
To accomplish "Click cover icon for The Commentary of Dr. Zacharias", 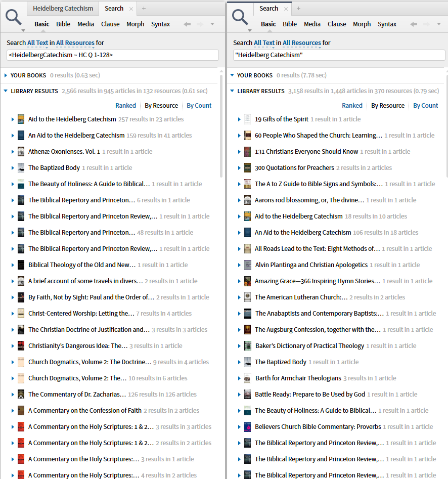I will [21, 395].
